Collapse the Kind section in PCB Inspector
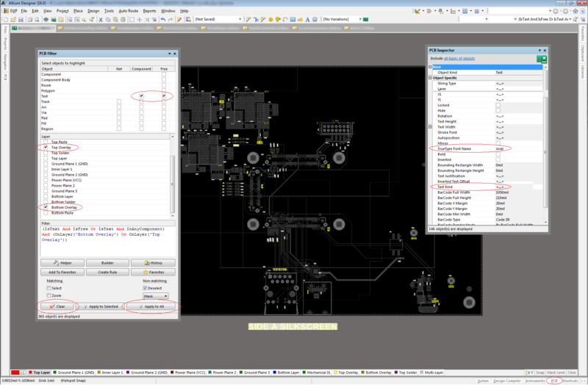 (431, 67)
